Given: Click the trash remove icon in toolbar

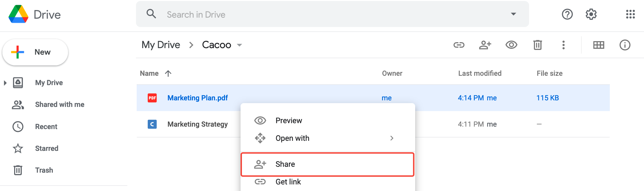Looking at the screenshot, I should [537, 45].
